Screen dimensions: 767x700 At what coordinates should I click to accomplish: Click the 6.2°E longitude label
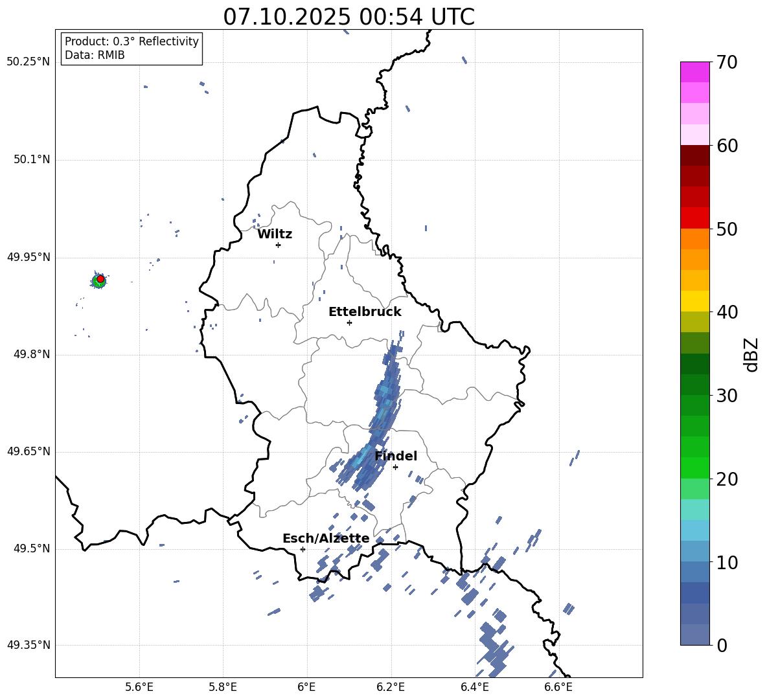click(391, 687)
